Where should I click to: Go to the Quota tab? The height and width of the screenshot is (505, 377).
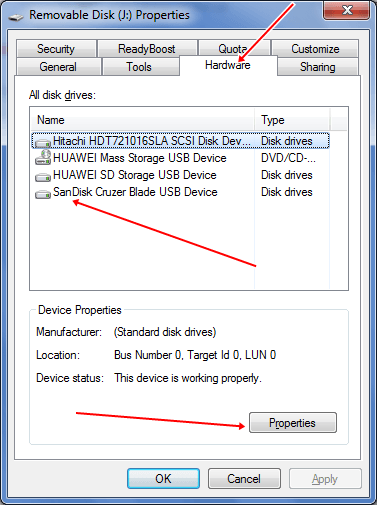pos(233,49)
